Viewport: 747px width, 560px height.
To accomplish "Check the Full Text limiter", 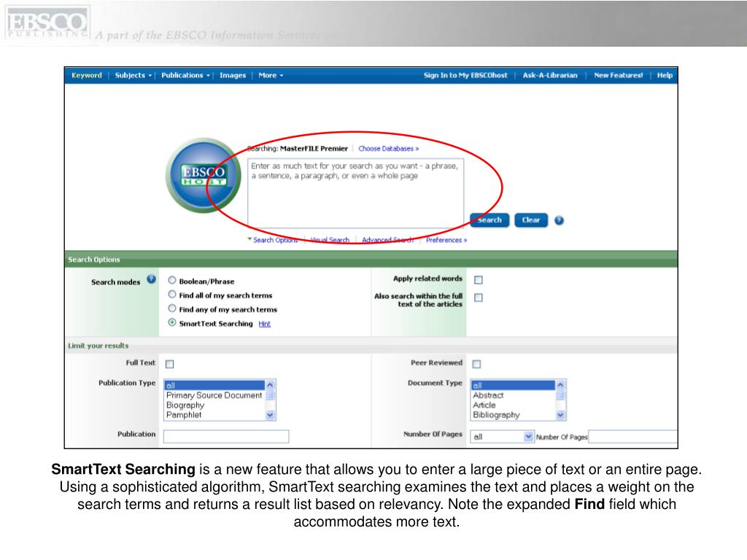I will coord(169,365).
